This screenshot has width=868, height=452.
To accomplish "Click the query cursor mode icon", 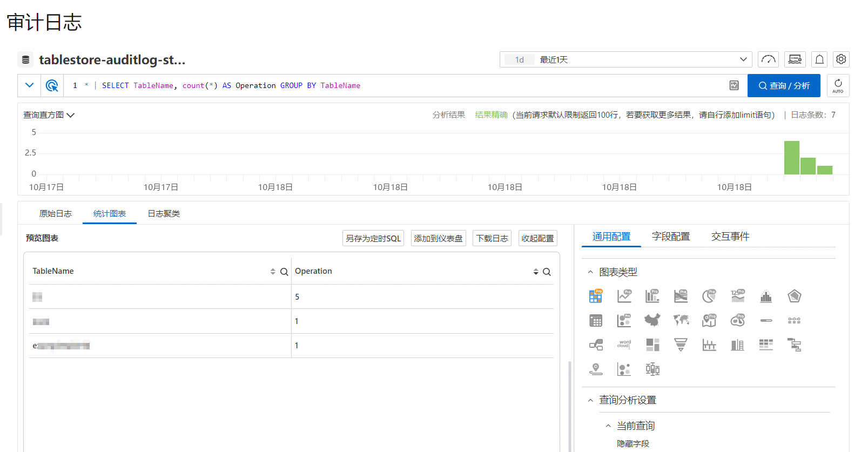I will tap(52, 85).
